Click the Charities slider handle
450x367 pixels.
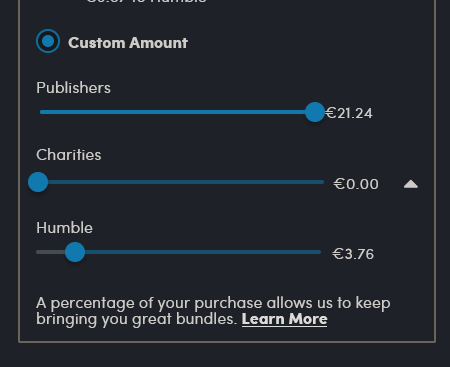(x=38, y=182)
